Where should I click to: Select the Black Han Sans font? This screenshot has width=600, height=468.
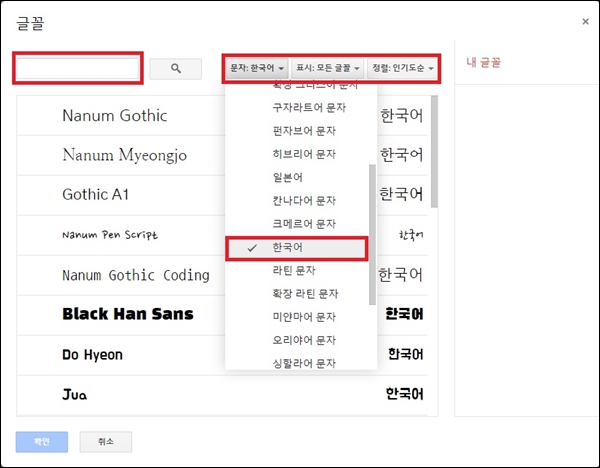pyautogui.click(x=222, y=315)
